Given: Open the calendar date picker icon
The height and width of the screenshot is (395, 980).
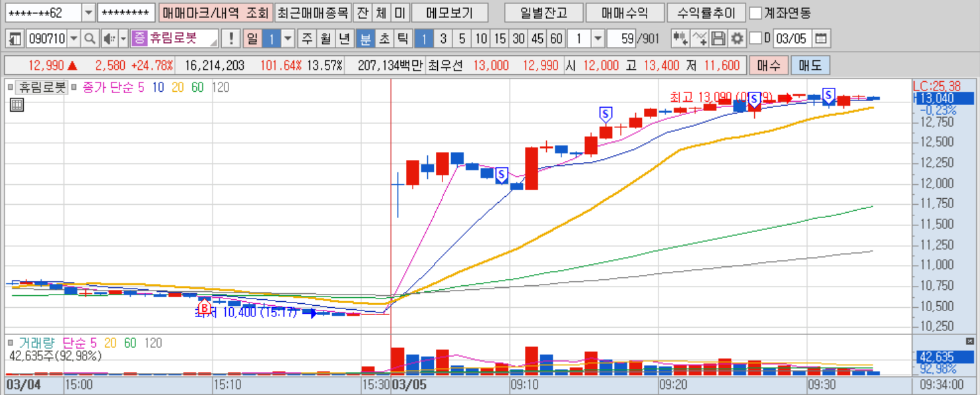Looking at the screenshot, I should 821,38.
